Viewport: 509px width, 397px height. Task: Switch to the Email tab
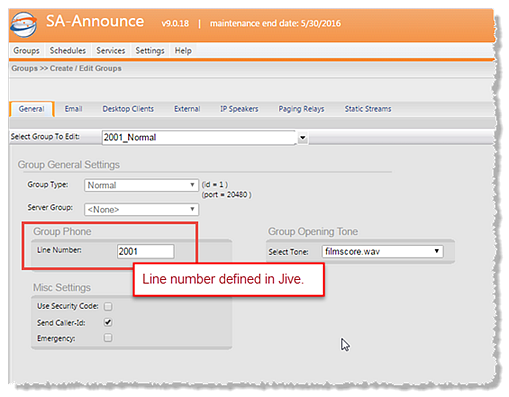(x=73, y=109)
